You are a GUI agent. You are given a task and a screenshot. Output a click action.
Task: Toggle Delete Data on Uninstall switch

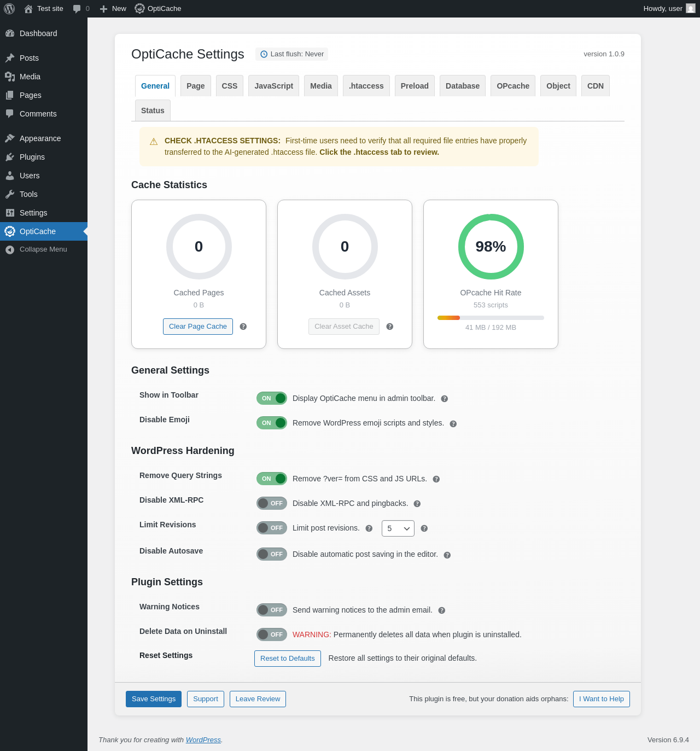[272, 634]
